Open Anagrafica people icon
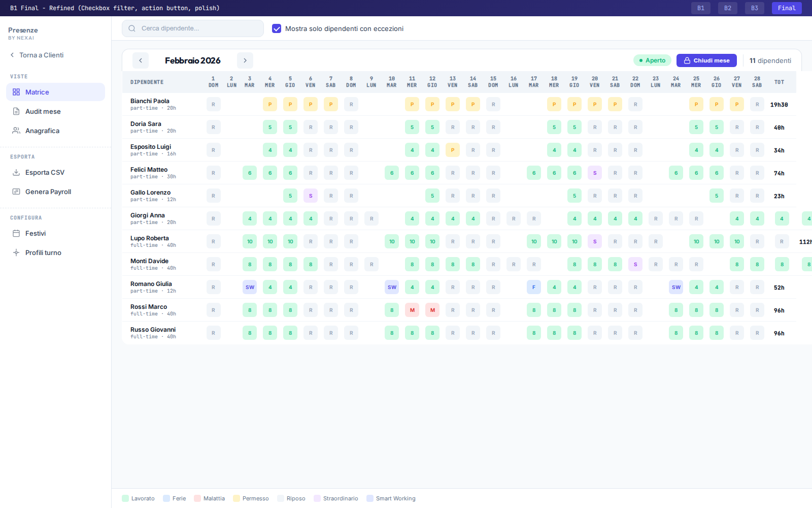Screen dimensions: 812x508 pyautogui.click(x=16, y=131)
